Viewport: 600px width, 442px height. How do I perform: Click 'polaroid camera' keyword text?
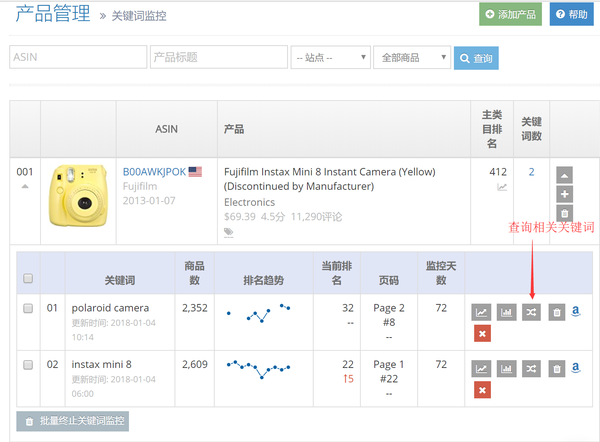(110, 308)
